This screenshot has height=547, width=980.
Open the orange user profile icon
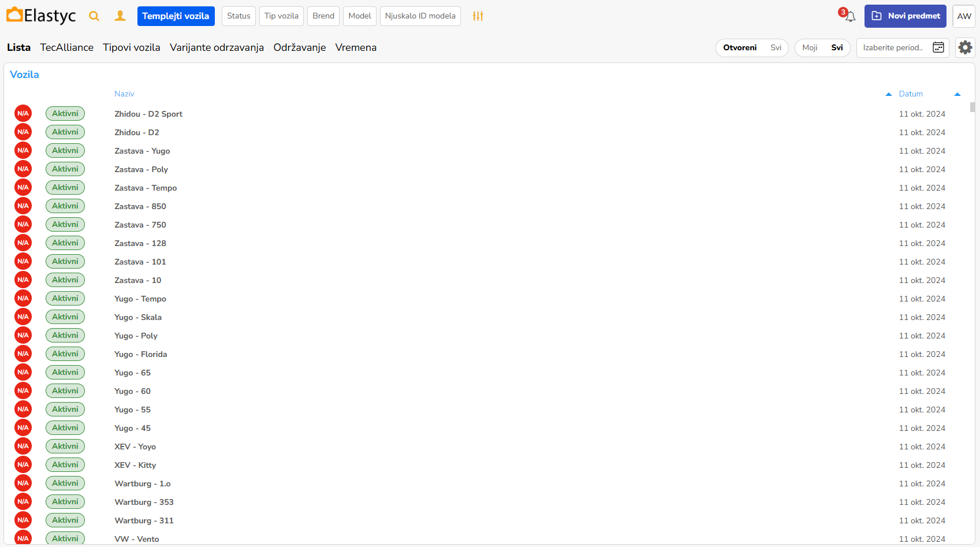120,16
